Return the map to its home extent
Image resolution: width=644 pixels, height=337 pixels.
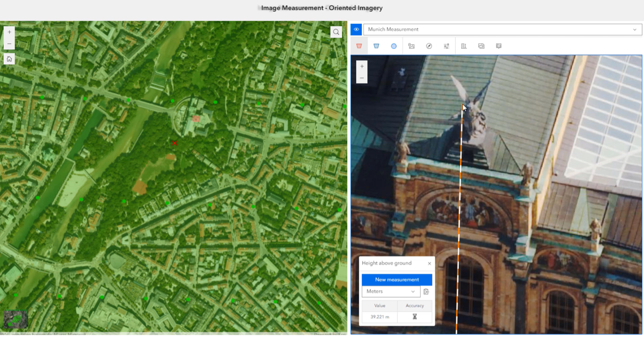tap(9, 59)
